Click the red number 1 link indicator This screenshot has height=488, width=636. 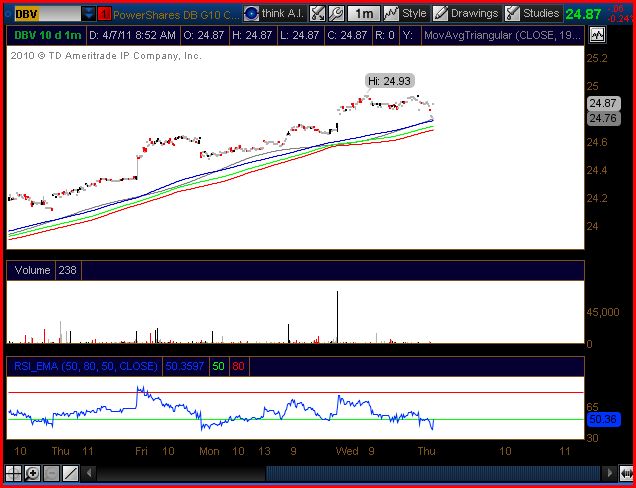point(104,15)
